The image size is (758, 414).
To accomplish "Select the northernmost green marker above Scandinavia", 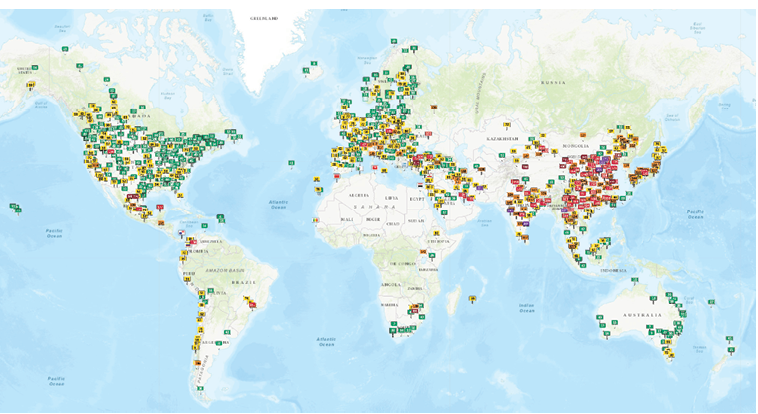I will (x=394, y=42).
